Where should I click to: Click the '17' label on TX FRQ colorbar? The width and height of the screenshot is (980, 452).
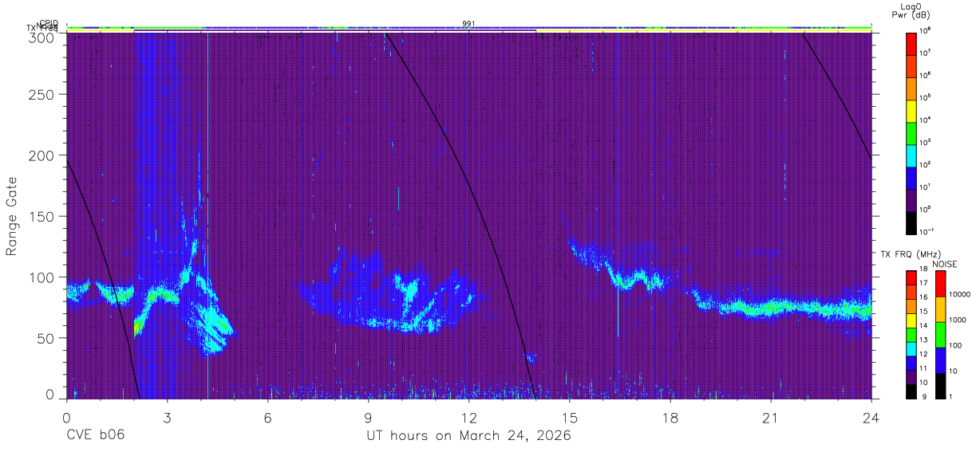pyautogui.click(x=924, y=283)
